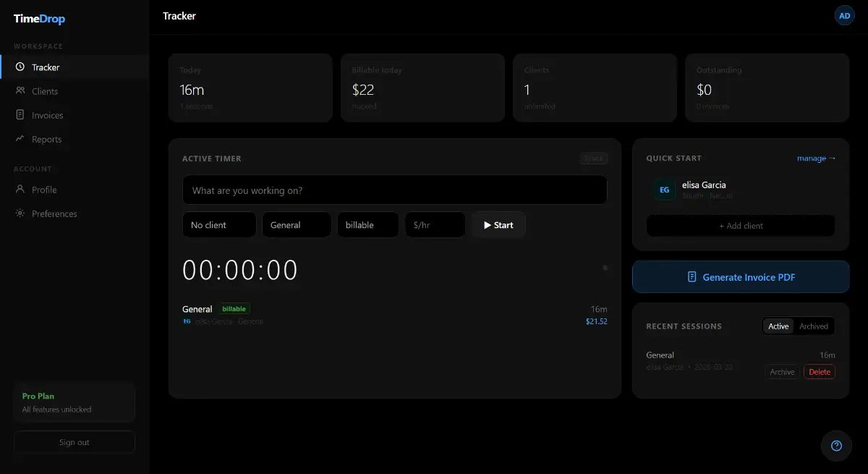Click the $21.52 amount on General entry
Screen dimensions: 868x474
pos(597,321)
